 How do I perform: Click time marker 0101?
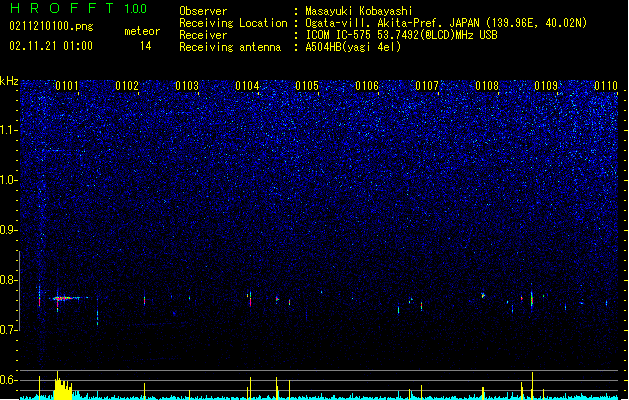[67, 86]
